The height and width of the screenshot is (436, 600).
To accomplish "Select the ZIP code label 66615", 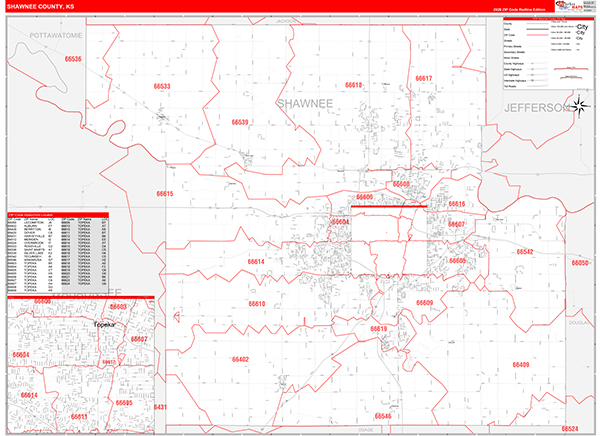I will click(165, 194).
